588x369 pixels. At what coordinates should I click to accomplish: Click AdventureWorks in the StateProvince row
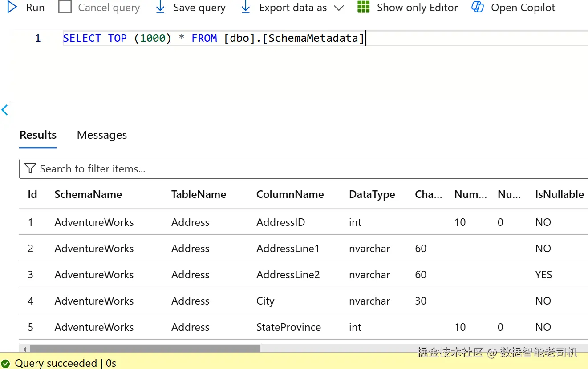tap(94, 327)
